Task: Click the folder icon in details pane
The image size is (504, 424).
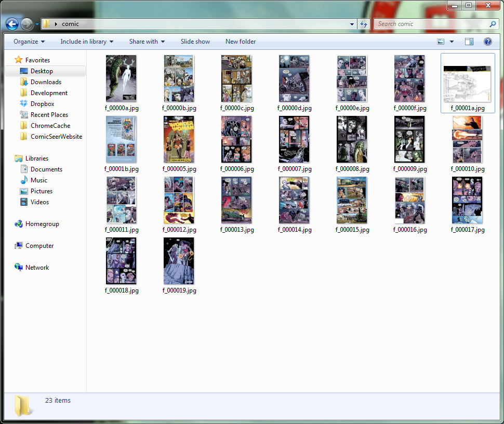Action: click(x=23, y=406)
